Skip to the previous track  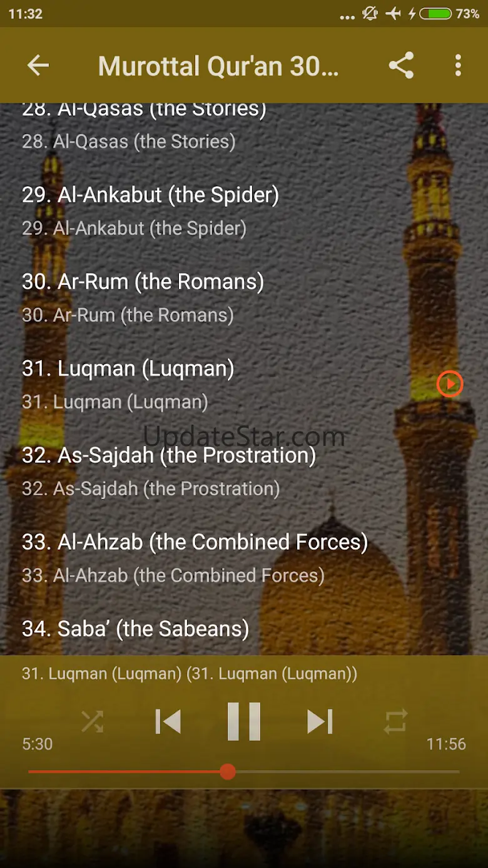pyautogui.click(x=168, y=721)
